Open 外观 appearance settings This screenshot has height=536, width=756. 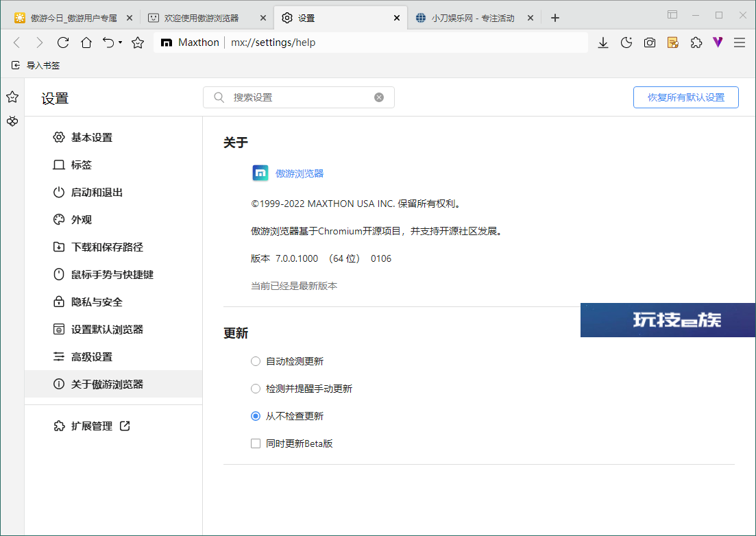(x=113, y=220)
